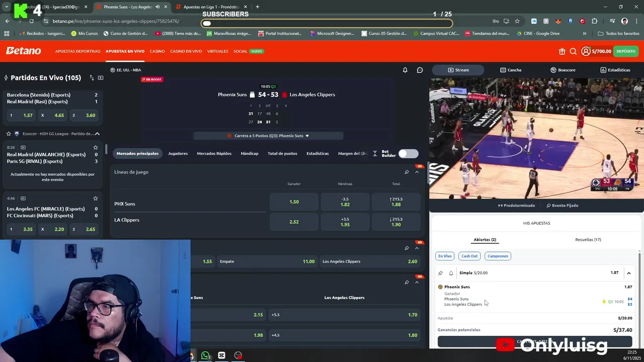Open the Chrome three-dot menu

636,21
